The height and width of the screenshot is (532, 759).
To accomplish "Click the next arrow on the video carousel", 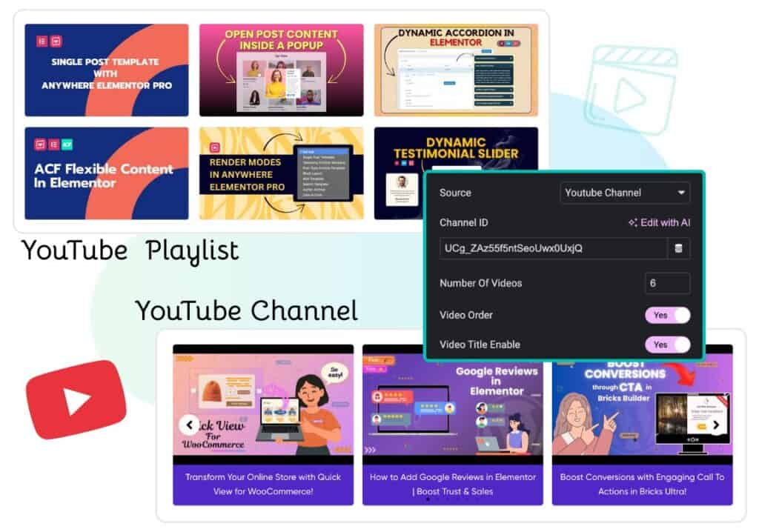I will (716, 425).
